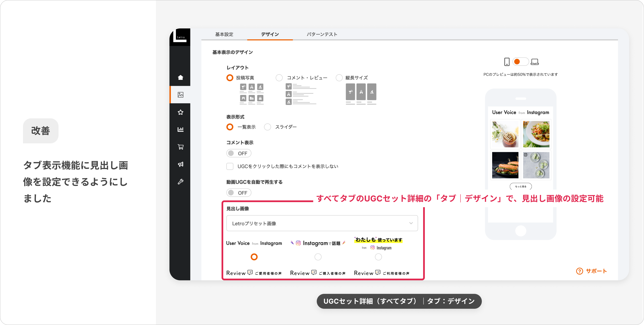Click the honey jar Instagram thumbnail in preview
Screen dimensions: 644x325
505,134
